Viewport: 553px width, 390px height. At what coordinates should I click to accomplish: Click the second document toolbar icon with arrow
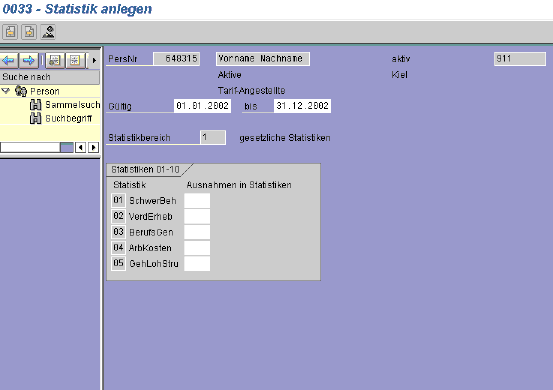[29, 32]
